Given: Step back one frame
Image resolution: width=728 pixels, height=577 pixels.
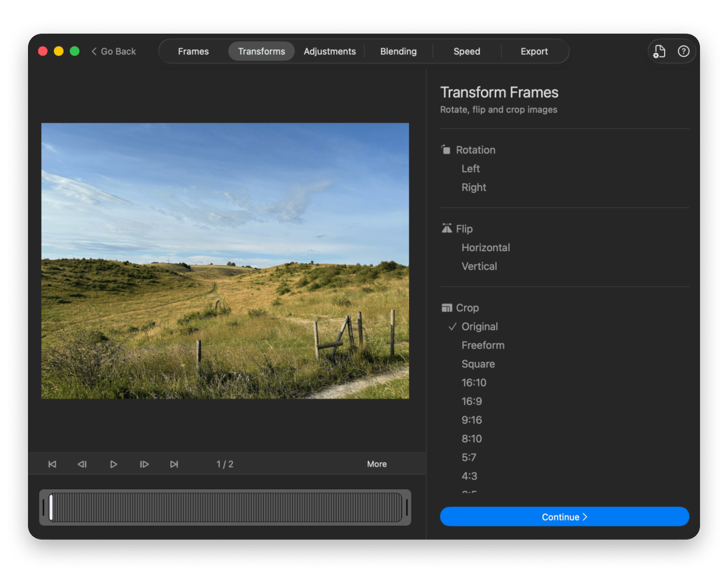Looking at the screenshot, I should (x=82, y=464).
